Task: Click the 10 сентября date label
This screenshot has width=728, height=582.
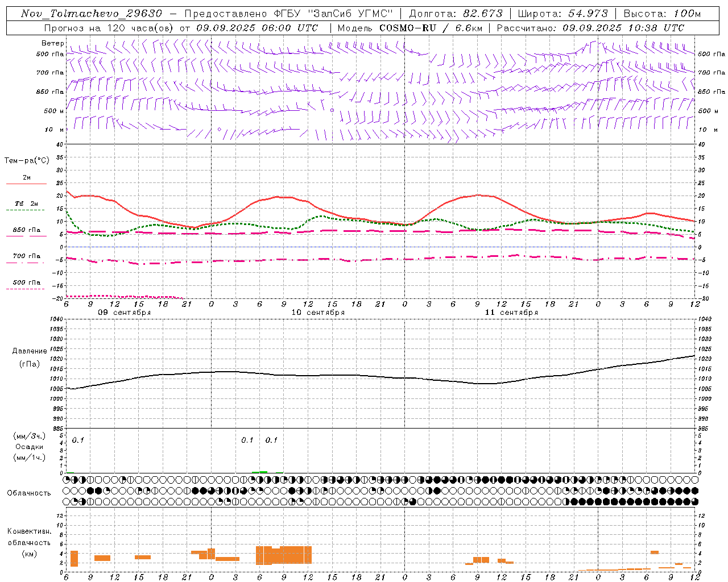Action: coord(318,313)
